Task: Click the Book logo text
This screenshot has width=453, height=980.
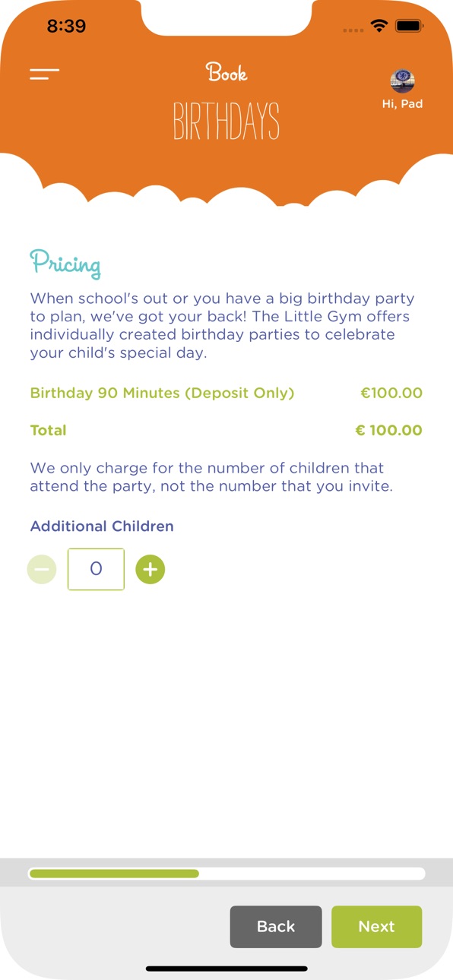Action: point(226,73)
